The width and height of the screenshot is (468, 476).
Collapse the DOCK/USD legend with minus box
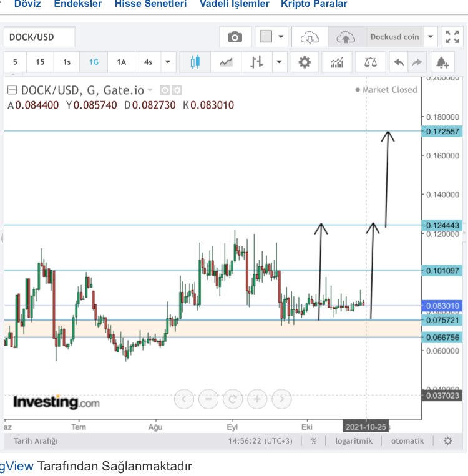point(12,90)
